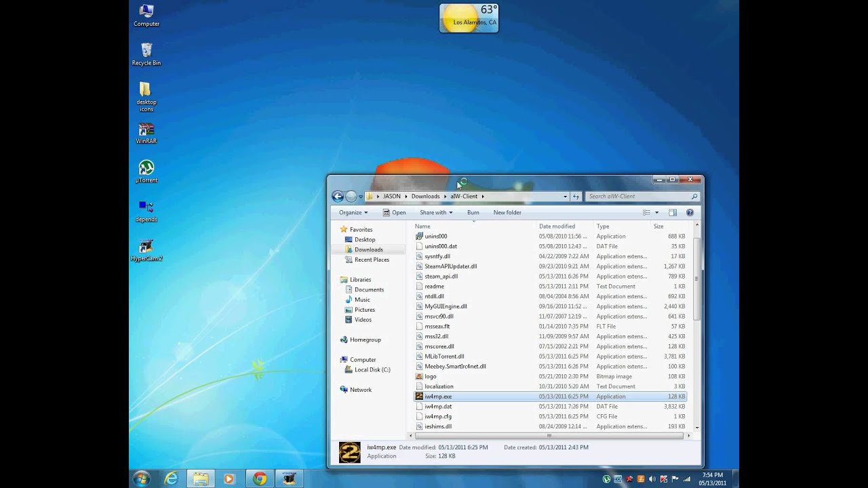The image size is (868, 488).
Task: Change your view using the views icon
Action: click(646, 213)
